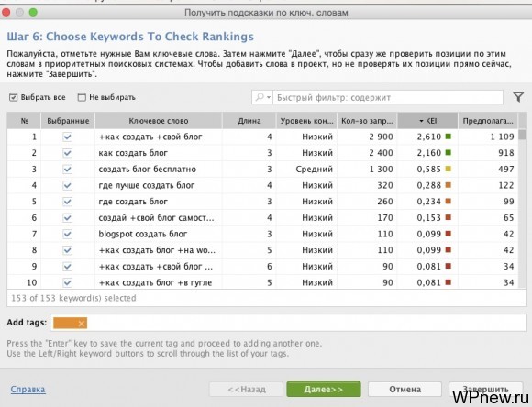Sort by Кол-во запр... column header
The width and height of the screenshot is (532, 407).
point(367,121)
